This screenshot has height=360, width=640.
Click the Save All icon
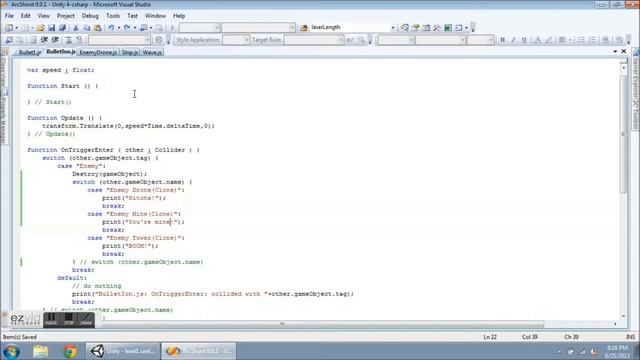pos(62,28)
